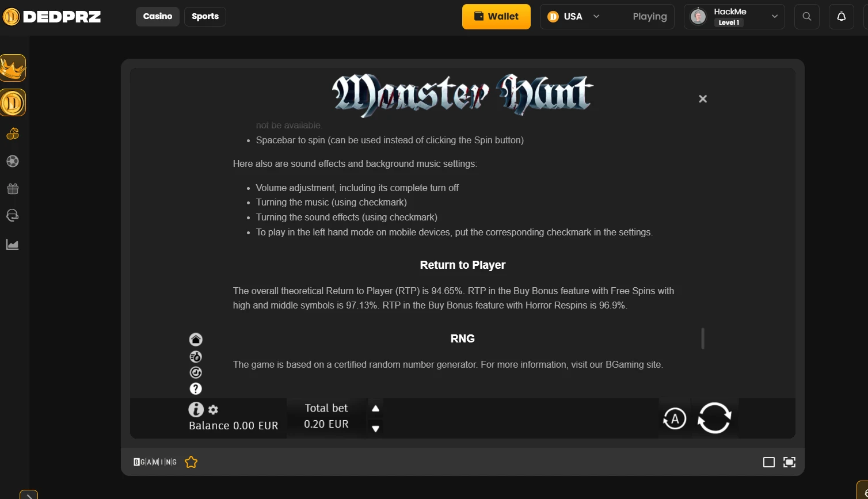Viewport: 868px width, 499px height.
Task: Open the gold coin sidebar icon
Action: click(x=13, y=102)
